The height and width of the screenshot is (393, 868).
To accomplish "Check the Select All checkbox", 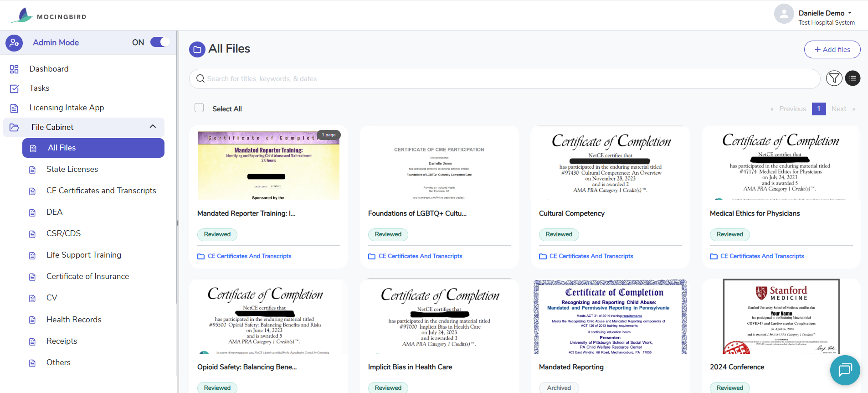I will pos(199,108).
